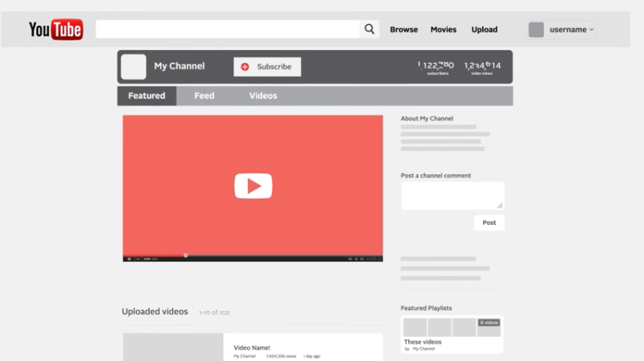Switch to the Featured tab
Viewport: 644px width, 361px height.
[147, 96]
